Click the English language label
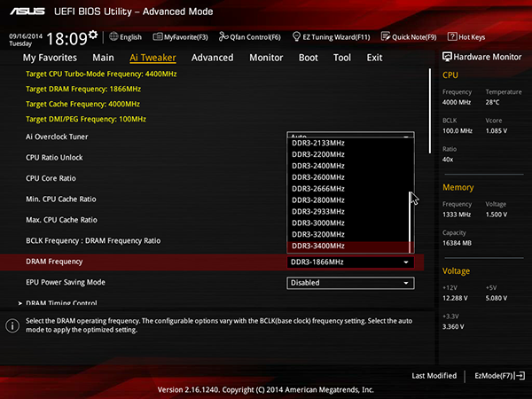Screen dimensions: 532x399 point(130,37)
